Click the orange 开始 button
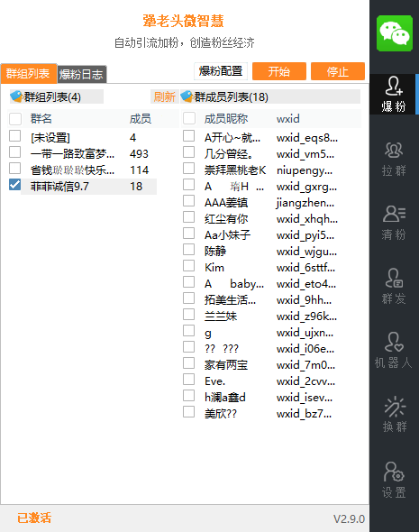419x532 pixels. click(279, 71)
